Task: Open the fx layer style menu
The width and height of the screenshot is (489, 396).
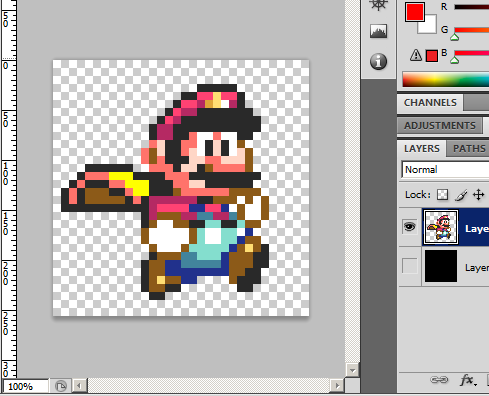Action: pyautogui.click(x=468, y=380)
